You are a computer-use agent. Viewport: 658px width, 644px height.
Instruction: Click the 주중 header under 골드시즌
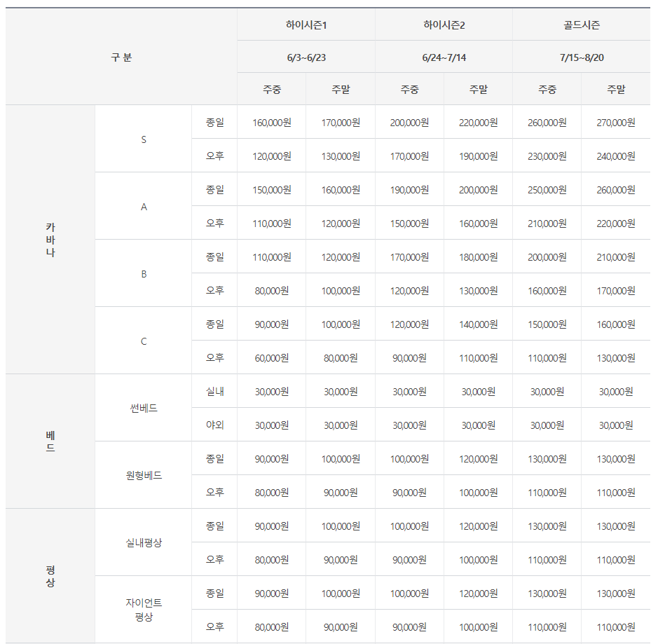point(547,90)
